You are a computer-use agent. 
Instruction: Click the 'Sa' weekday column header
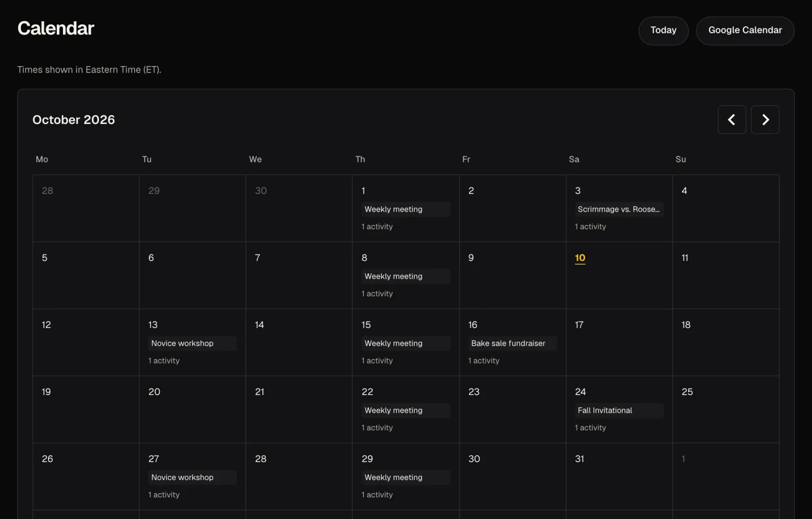click(574, 159)
